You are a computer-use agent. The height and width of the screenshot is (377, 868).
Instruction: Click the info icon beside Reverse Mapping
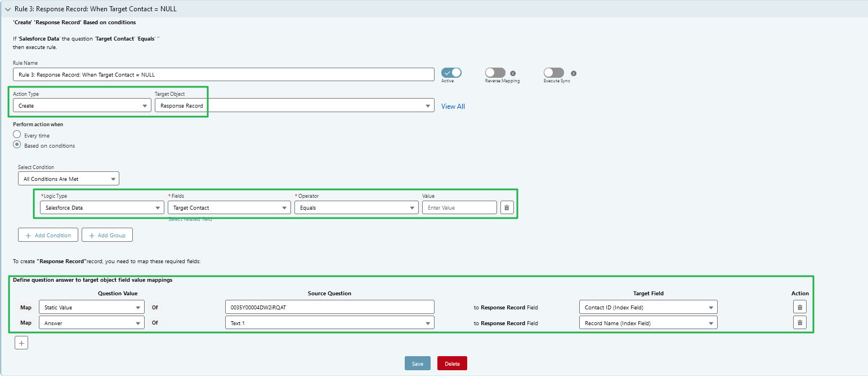pyautogui.click(x=513, y=73)
